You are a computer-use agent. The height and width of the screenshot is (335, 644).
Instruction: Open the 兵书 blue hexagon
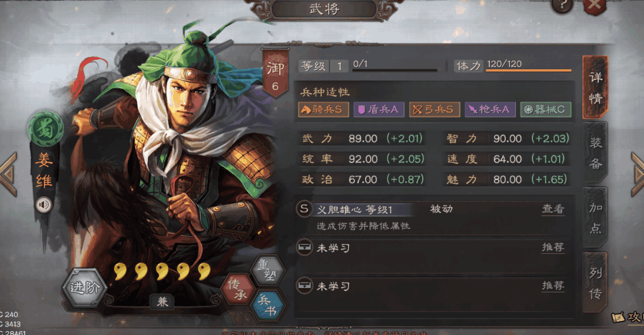point(267,306)
